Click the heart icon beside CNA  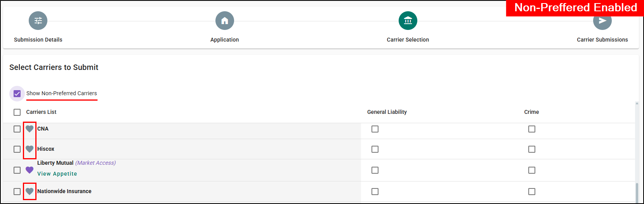click(30, 129)
